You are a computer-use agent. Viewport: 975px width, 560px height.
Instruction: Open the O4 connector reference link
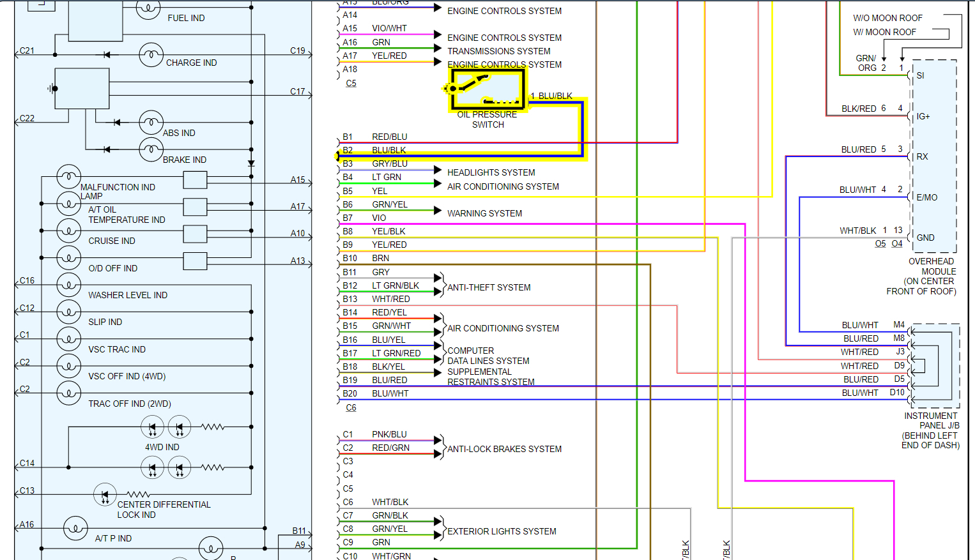pos(897,243)
